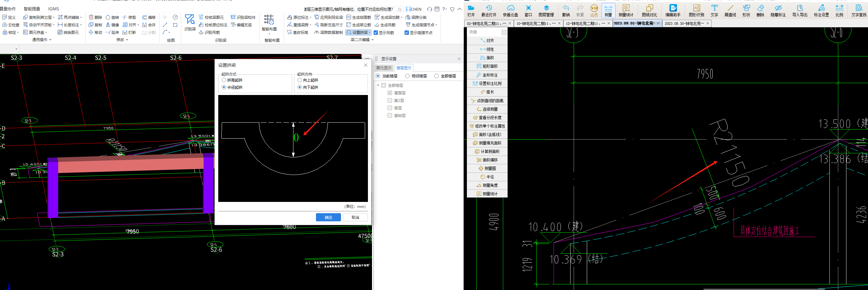Choose 弧长 in measure panel
Image resolution: width=868 pixels, height=290 pixels.
[x=487, y=92]
